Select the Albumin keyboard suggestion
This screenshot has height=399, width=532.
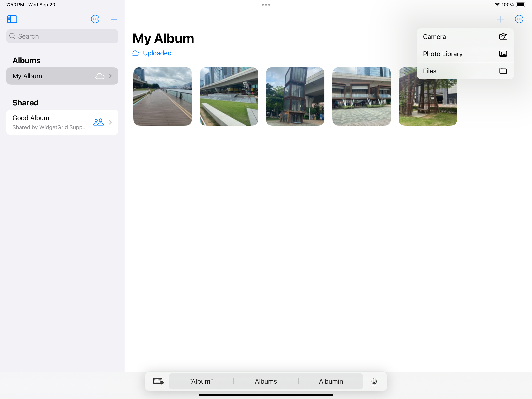point(331,381)
